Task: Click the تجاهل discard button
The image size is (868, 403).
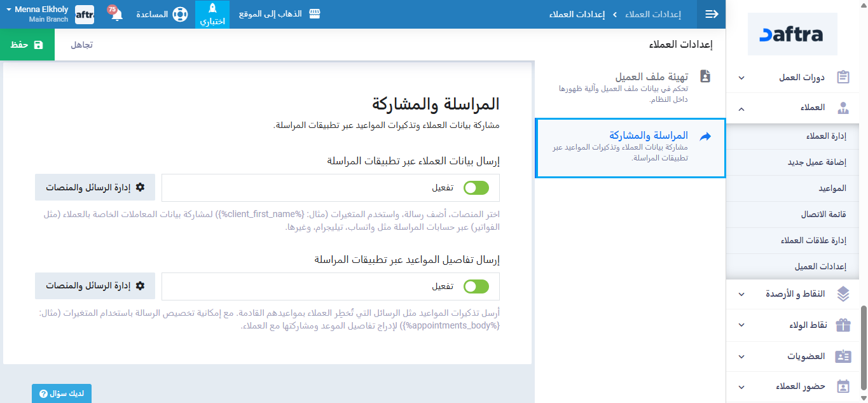Action: click(x=81, y=45)
